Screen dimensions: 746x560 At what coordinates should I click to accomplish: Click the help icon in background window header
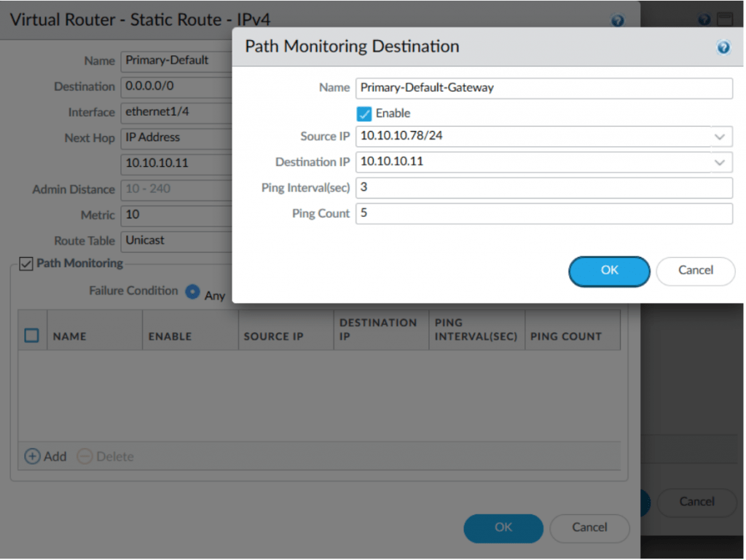pyautogui.click(x=704, y=20)
